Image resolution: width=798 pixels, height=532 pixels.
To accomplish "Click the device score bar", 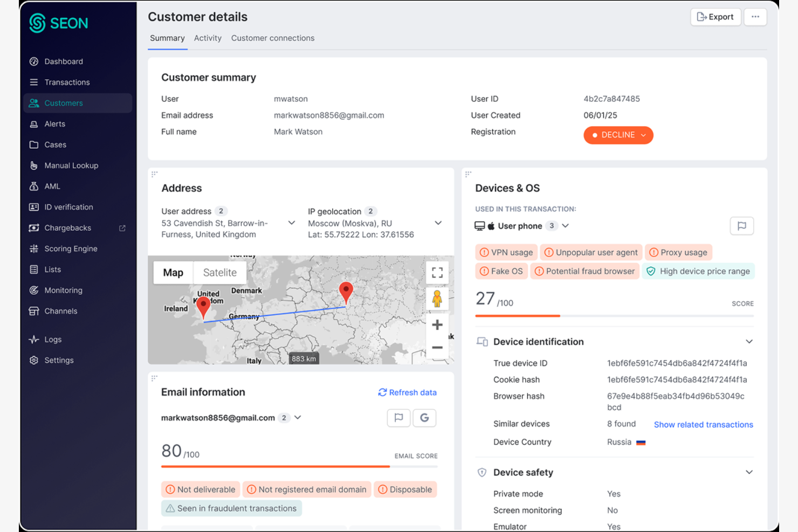I will (x=614, y=316).
